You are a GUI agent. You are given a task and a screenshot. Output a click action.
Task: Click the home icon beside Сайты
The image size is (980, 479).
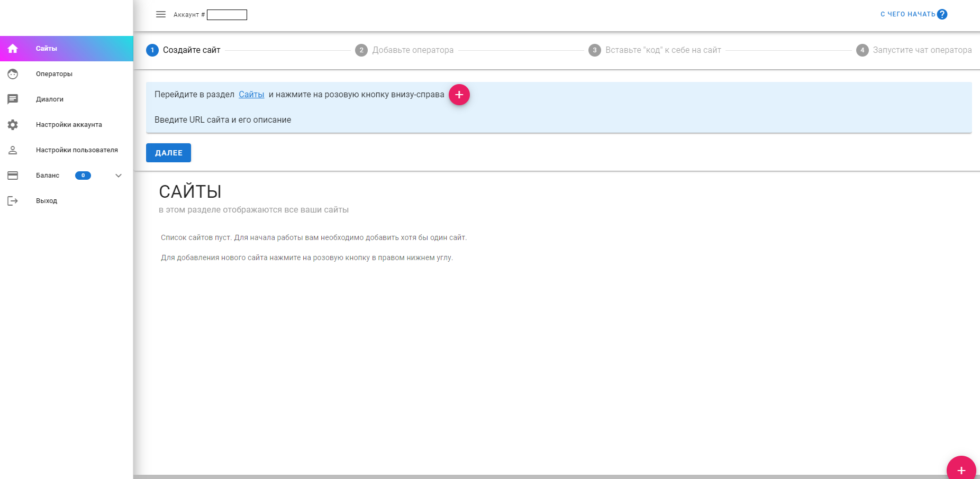pos(13,49)
